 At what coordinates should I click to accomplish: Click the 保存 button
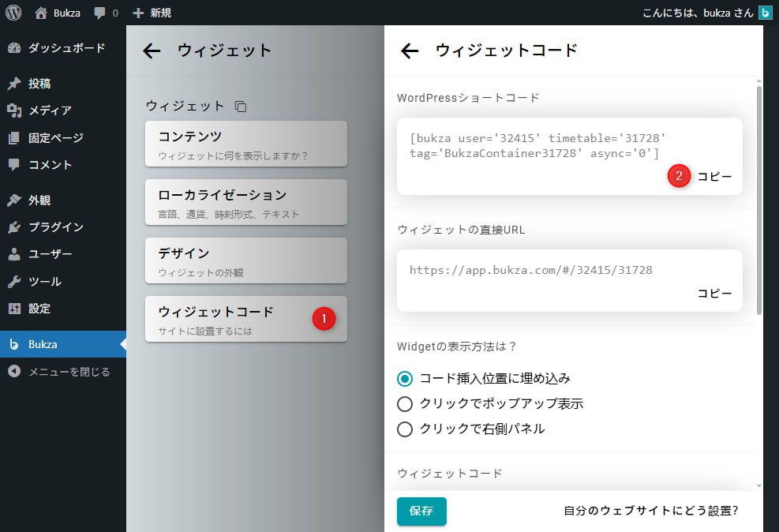point(421,511)
